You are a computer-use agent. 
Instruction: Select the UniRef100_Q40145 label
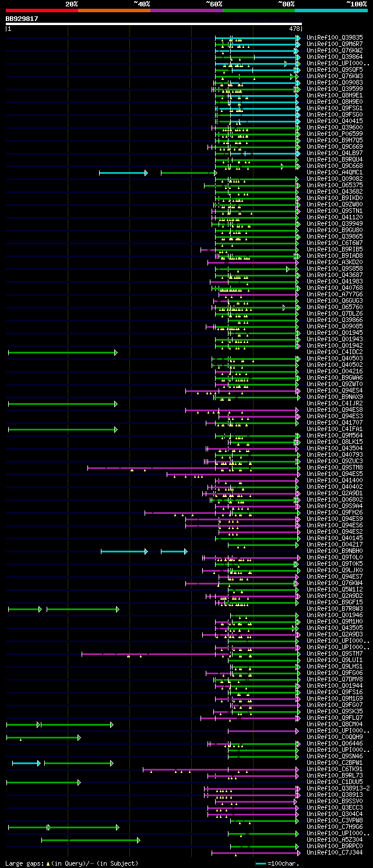tap(335, 538)
